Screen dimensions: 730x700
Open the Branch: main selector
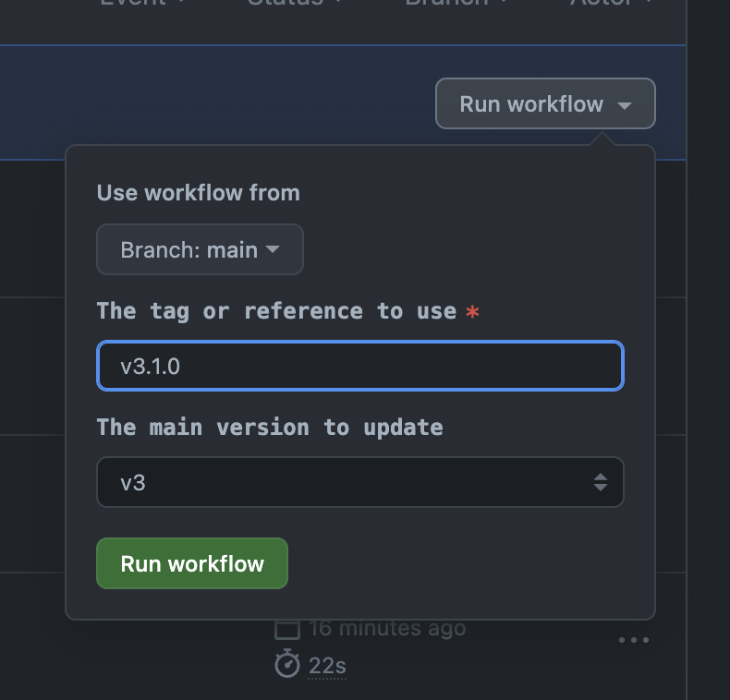[200, 249]
